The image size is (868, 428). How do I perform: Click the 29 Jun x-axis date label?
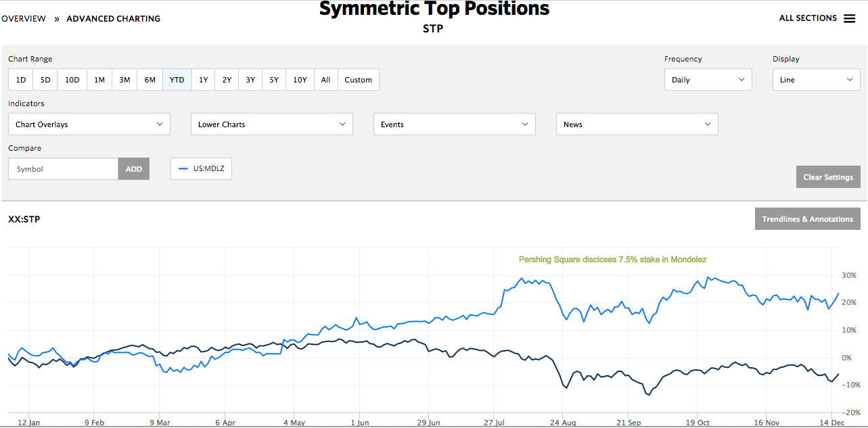(429, 423)
